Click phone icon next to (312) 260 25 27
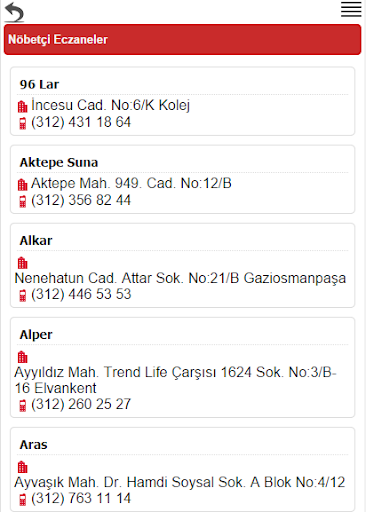The image size is (366, 512). coord(22,405)
